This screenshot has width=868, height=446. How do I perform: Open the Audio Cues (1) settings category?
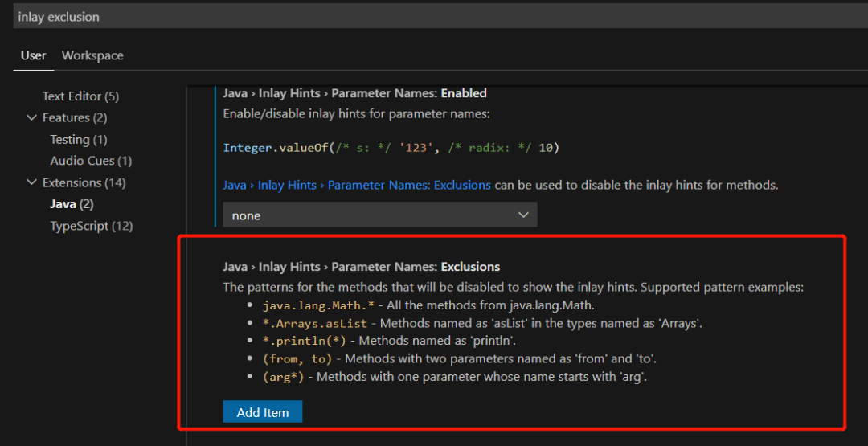[x=91, y=162]
